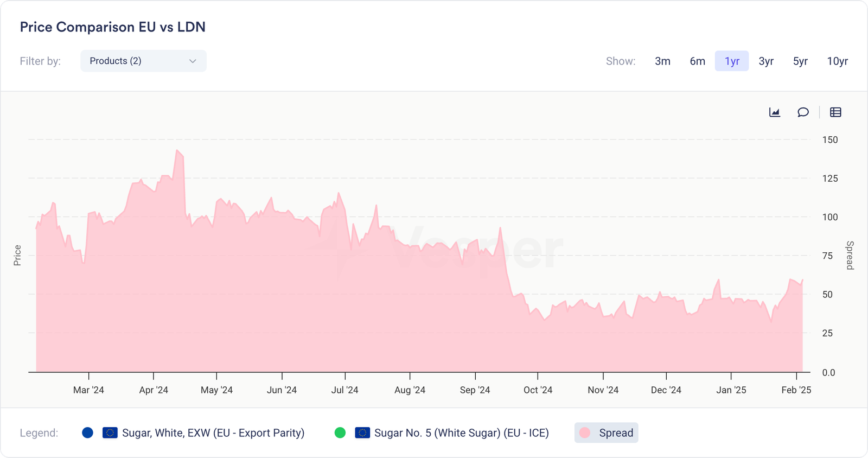The height and width of the screenshot is (458, 868).
Task: Show the 3yr time range
Action: pyautogui.click(x=766, y=61)
